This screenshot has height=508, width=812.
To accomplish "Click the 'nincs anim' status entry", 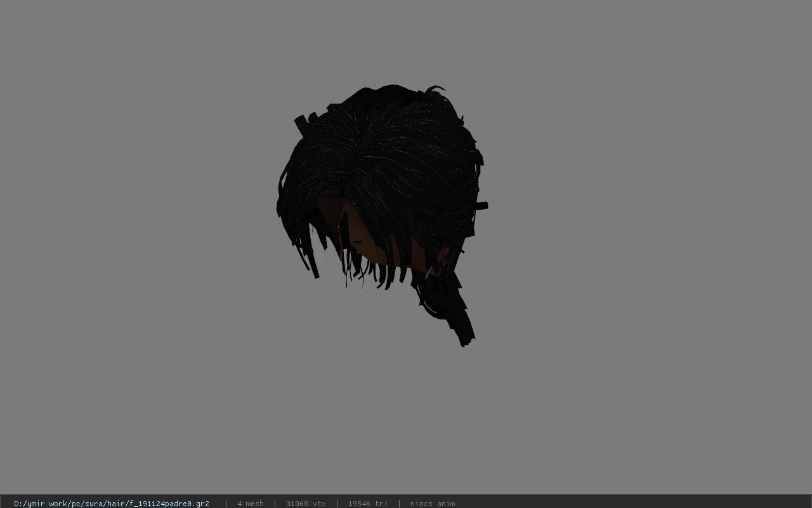I will click(x=433, y=504).
